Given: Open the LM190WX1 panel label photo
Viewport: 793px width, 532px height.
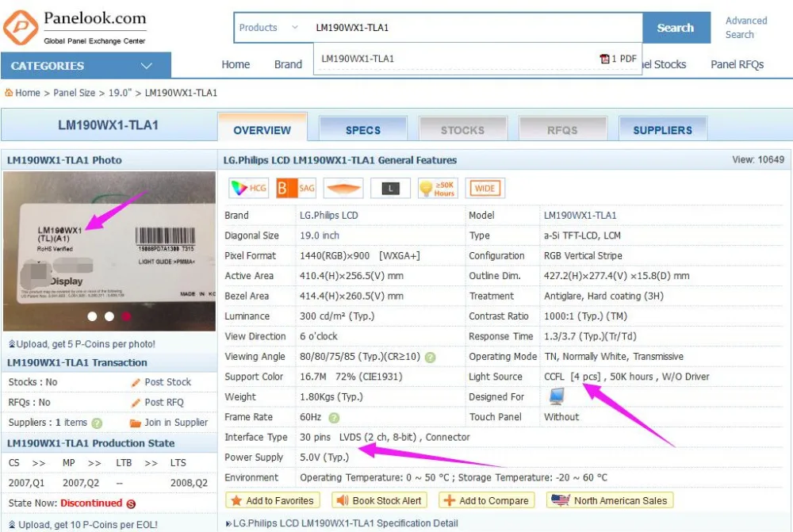Looking at the screenshot, I should coord(109,251).
